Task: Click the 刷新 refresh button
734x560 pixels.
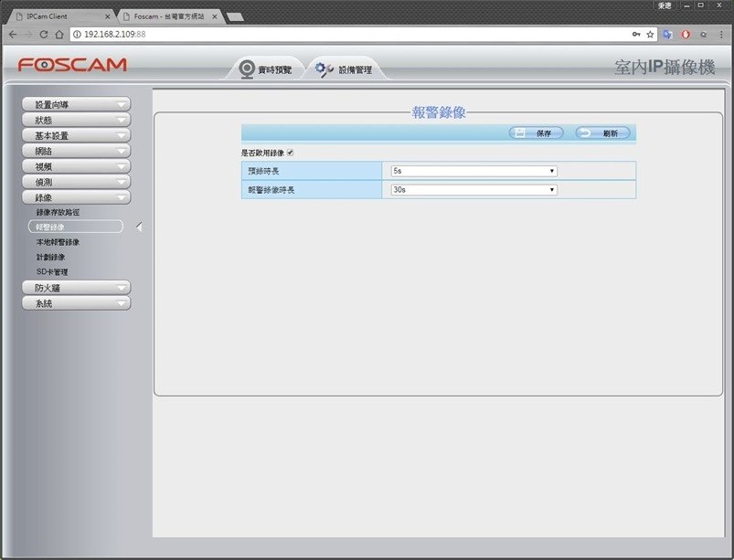Action: [603, 132]
